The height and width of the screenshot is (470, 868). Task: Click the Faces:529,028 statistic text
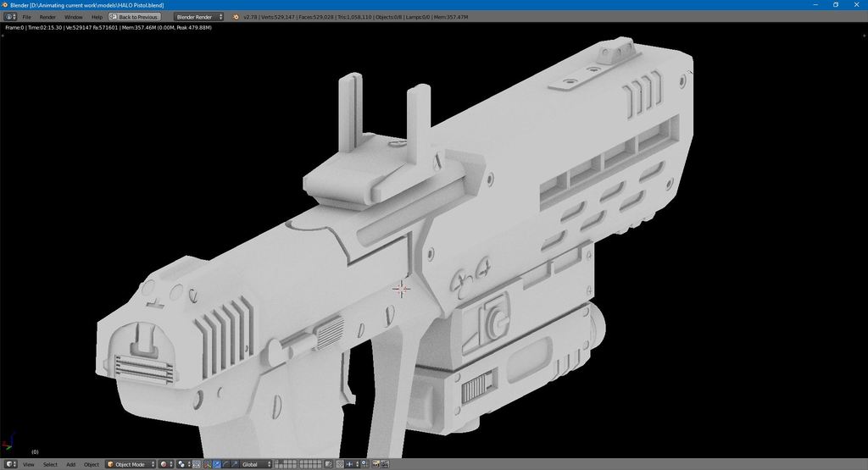coord(316,17)
